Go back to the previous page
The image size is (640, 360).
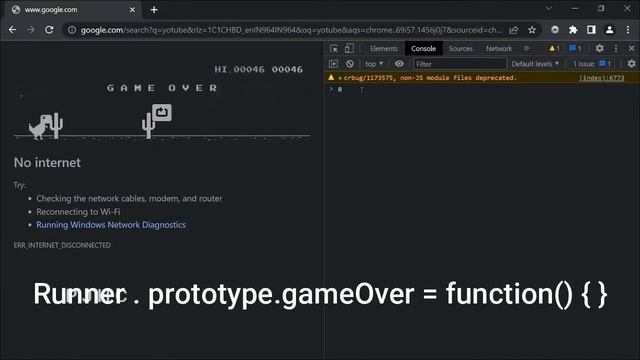click(12, 30)
